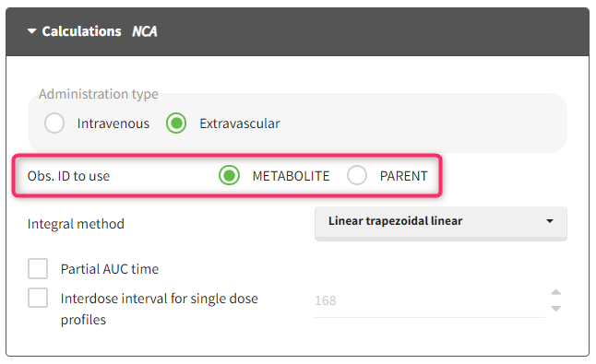
Task: Click the Extravascular text label
Action: (240, 123)
